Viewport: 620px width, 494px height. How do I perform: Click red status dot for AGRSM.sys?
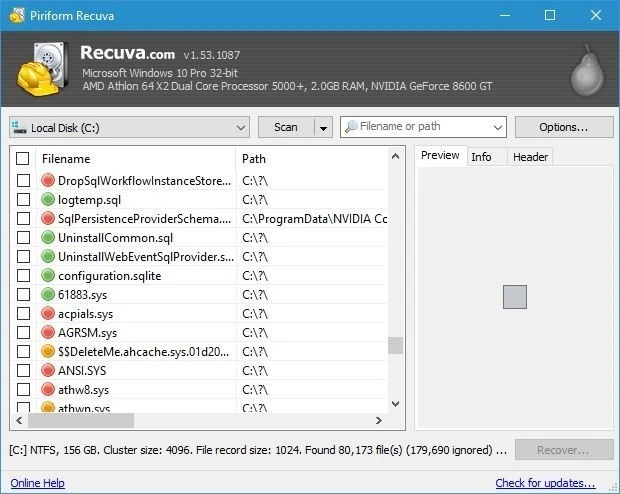48,332
